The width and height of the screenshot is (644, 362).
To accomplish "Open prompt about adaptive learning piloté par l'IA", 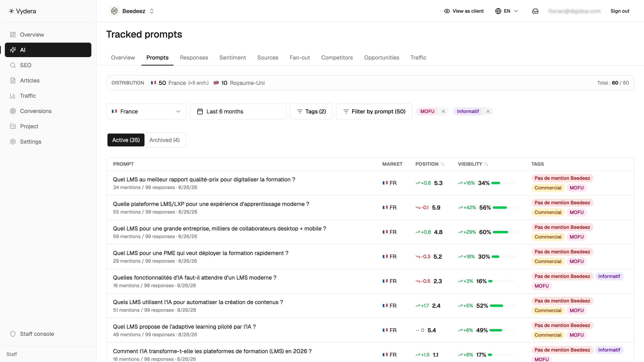I will point(184,327).
